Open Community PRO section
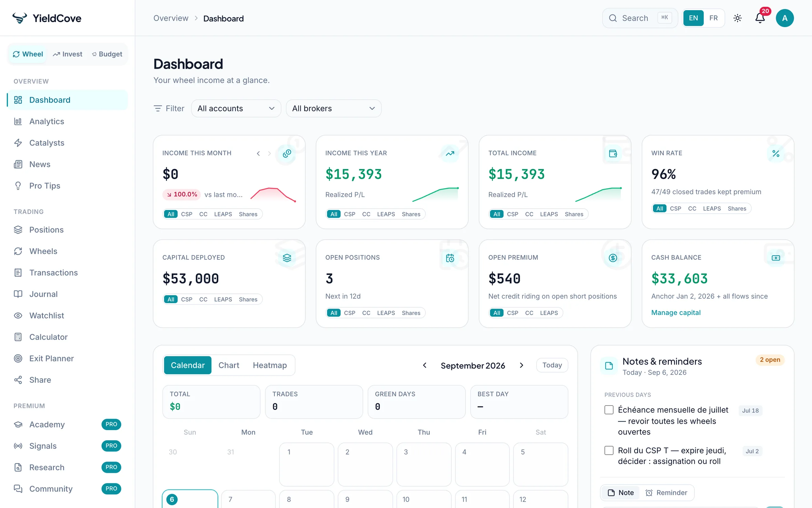This screenshot has height=508, width=812. (x=67, y=489)
